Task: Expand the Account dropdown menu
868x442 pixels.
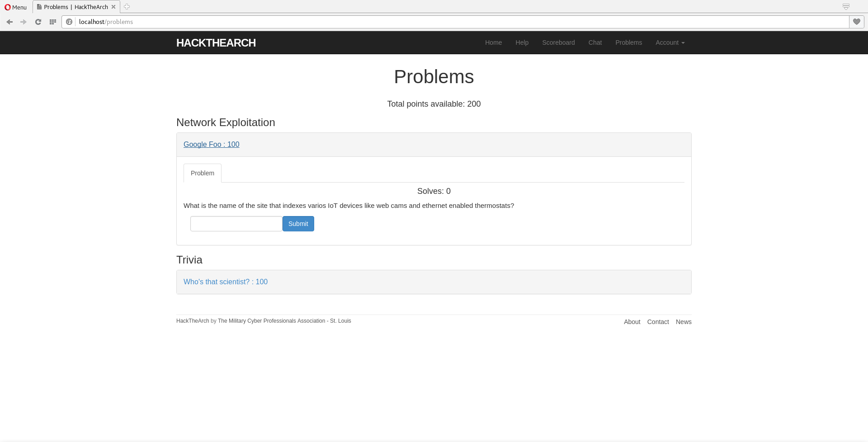Action: point(670,42)
